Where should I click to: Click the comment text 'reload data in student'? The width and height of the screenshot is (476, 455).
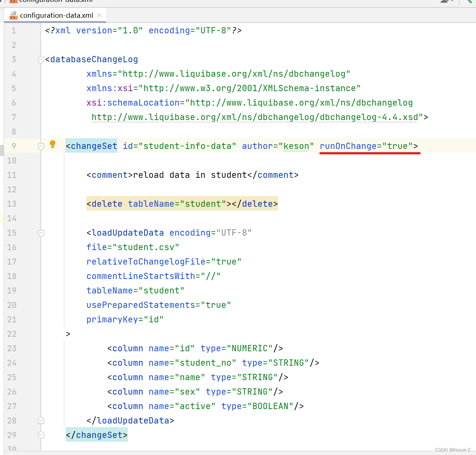(x=190, y=175)
